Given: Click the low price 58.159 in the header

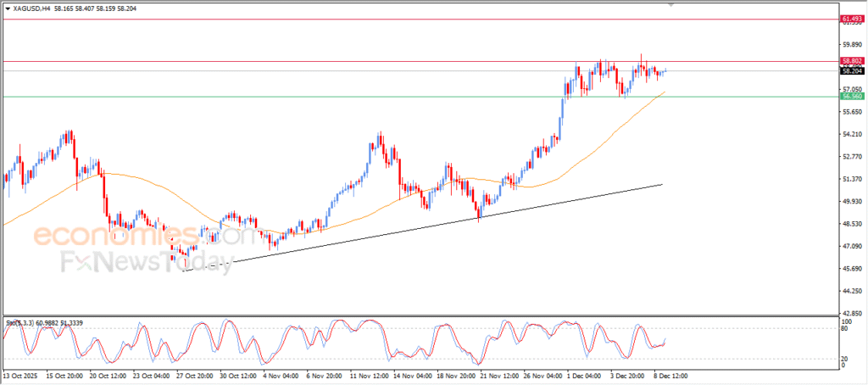Looking at the screenshot, I should (x=107, y=8).
